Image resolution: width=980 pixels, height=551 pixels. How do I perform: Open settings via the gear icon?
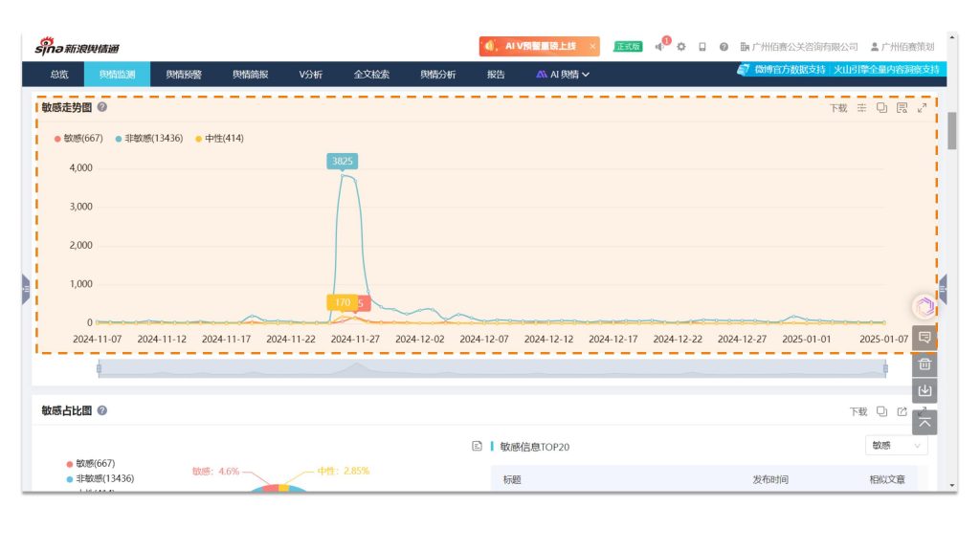tap(681, 47)
